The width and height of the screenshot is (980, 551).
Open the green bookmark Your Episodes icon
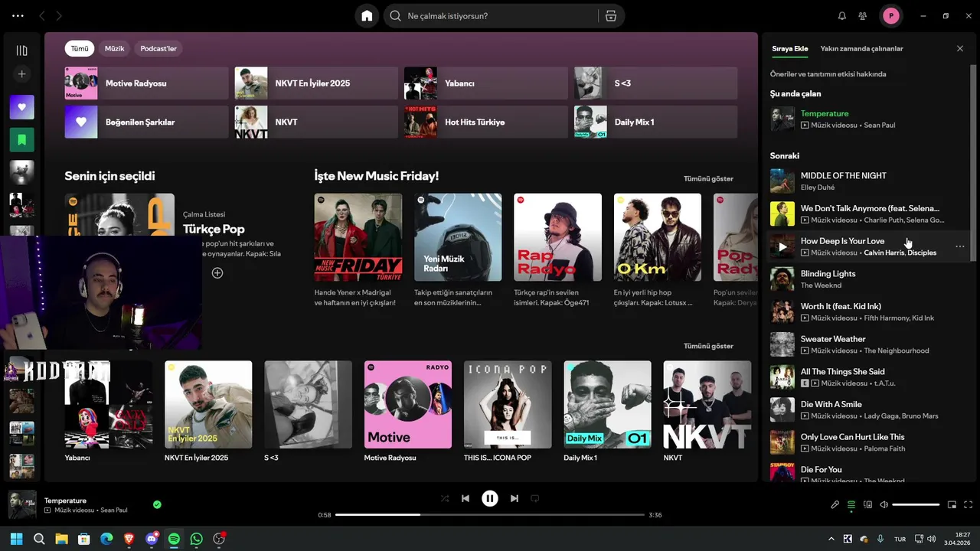(x=21, y=140)
